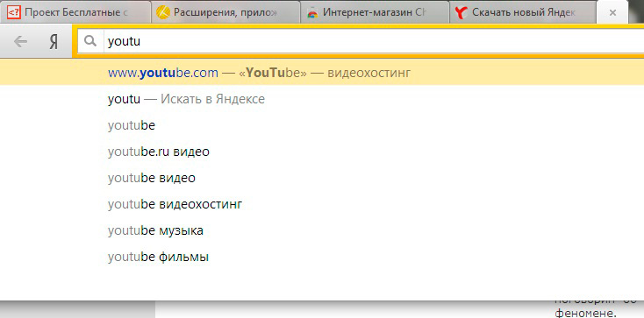Click the yellow favicon of Расширения tab
Viewport: 644px width, 318px height.
click(x=163, y=13)
